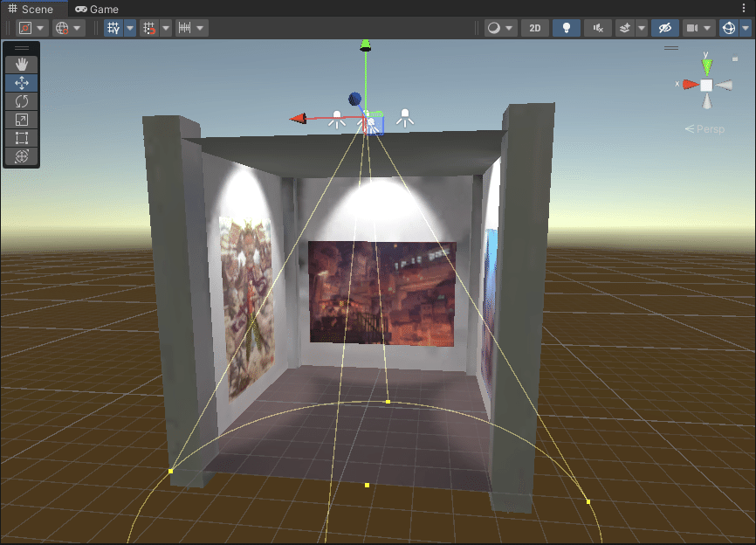
Task: Toggle scene audio mute button
Action: [x=598, y=28]
